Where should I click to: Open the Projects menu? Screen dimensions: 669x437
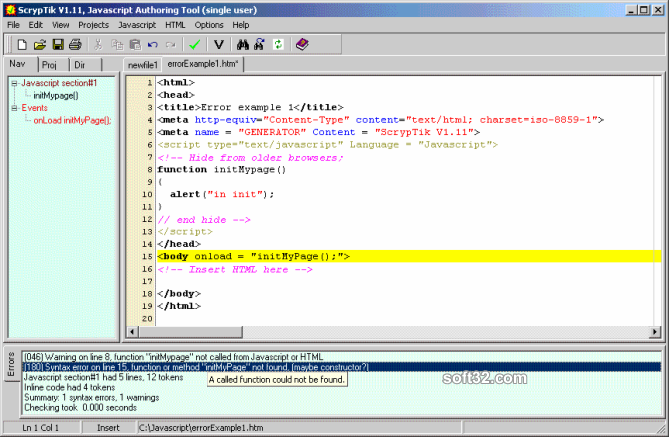93,25
